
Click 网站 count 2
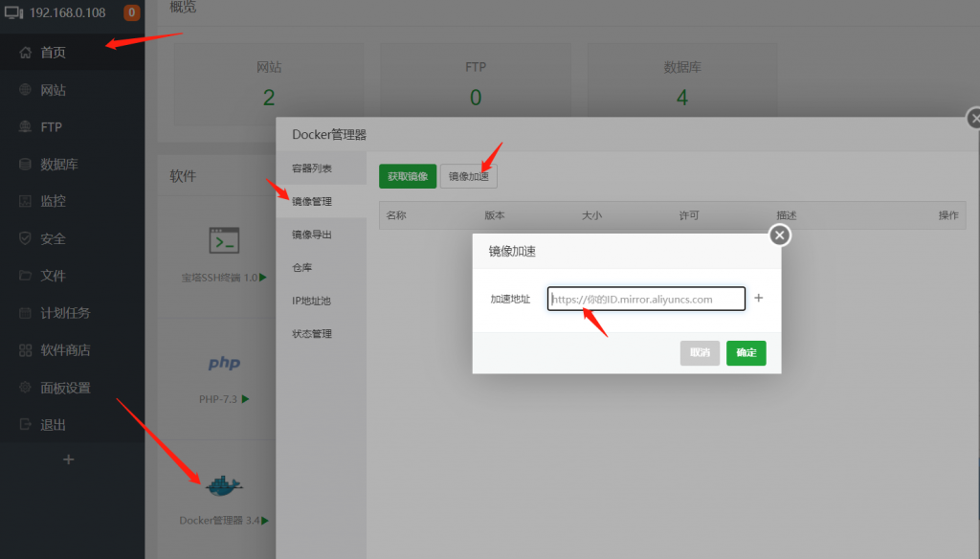269,98
